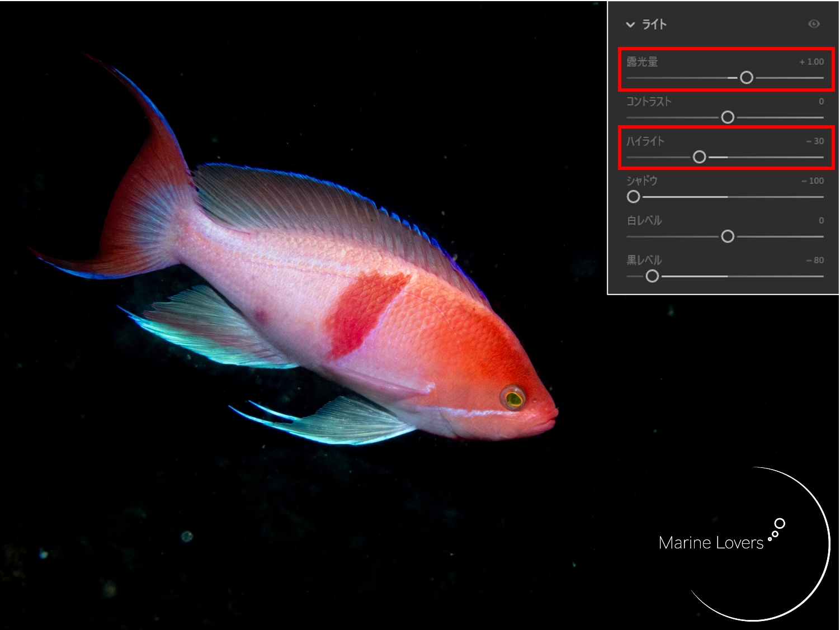The image size is (840, 630).
Task: Select the ハイライト value -30
Action: tap(815, 141)
